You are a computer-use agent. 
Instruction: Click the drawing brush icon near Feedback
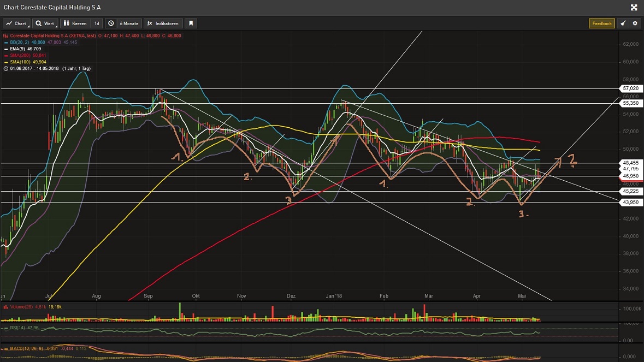click(623, 23)
